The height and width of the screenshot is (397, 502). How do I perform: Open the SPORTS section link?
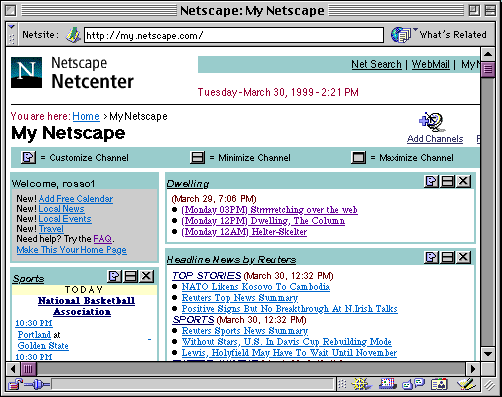(193, 320)
